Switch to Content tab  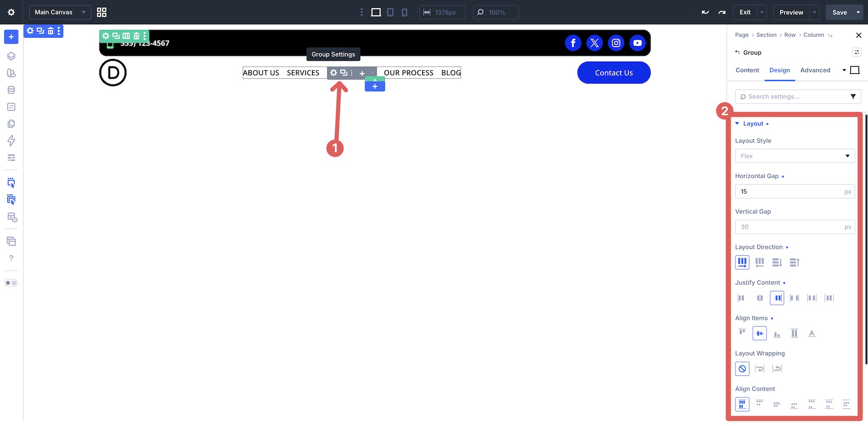tap(747, 70)
